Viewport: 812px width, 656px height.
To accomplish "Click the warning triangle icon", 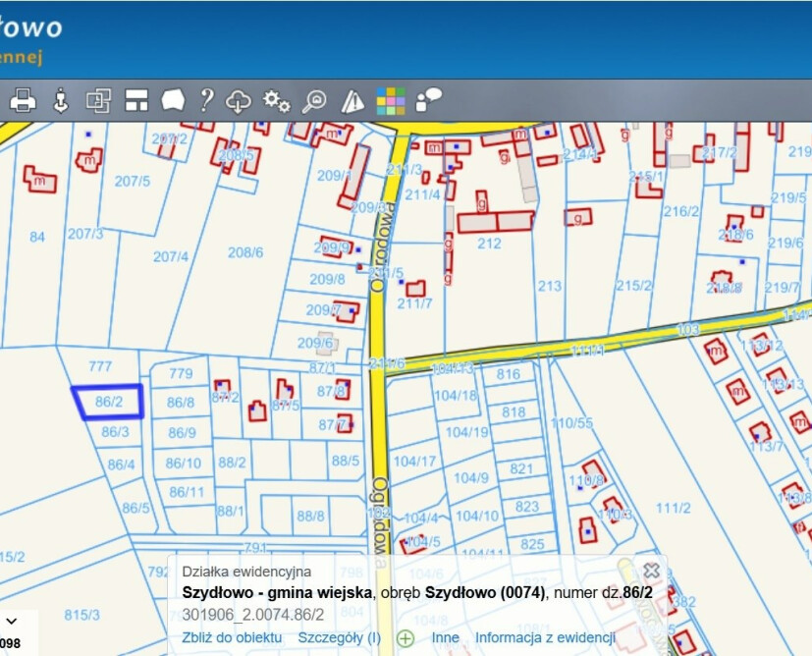I will pyautogui.click(x=352, y=101).
